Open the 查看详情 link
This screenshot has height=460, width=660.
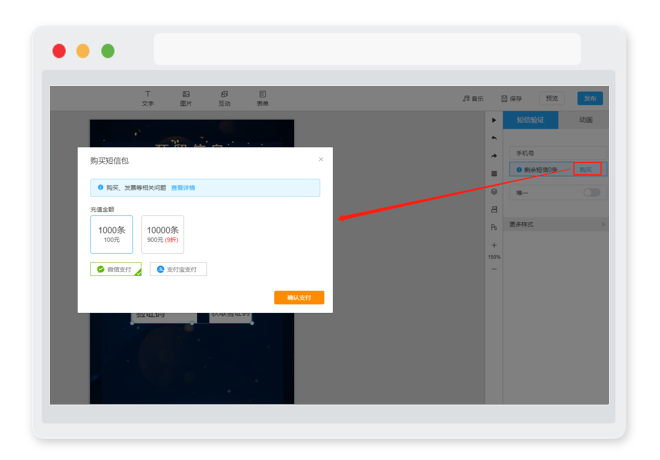click(183, 188)
